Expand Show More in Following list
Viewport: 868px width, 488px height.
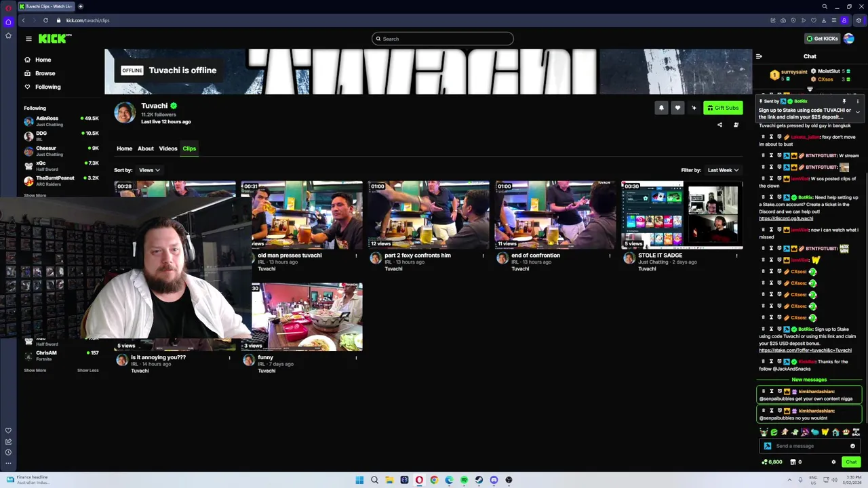click(35, 195)
